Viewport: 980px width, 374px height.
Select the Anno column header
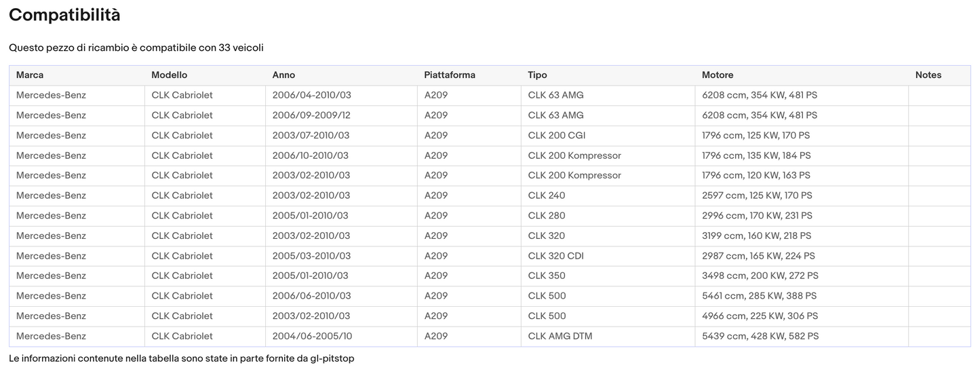pos(283,75)
